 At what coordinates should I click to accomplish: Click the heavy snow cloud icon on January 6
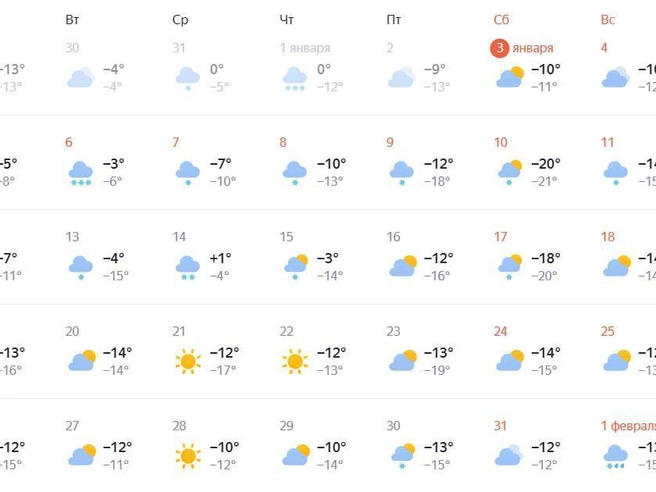point(81,173)
